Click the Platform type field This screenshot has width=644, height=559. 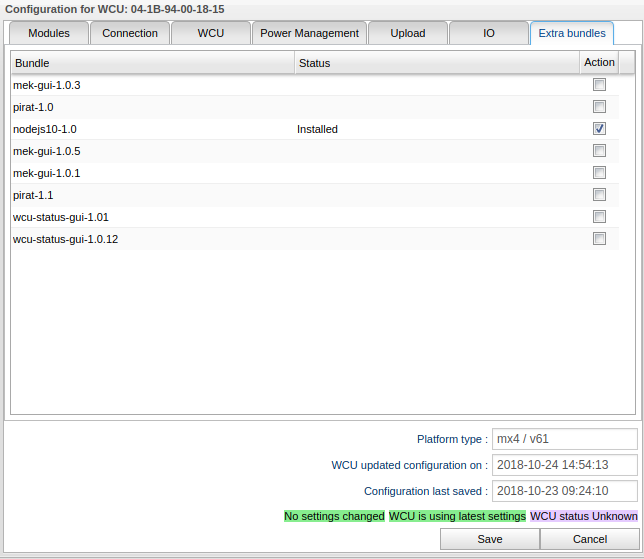[565, 439]
